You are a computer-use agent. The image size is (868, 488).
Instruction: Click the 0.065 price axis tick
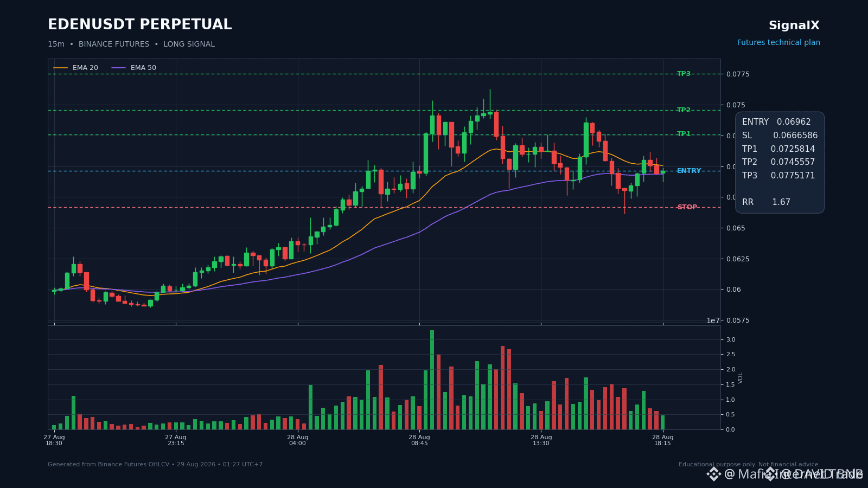pos(736,228)
